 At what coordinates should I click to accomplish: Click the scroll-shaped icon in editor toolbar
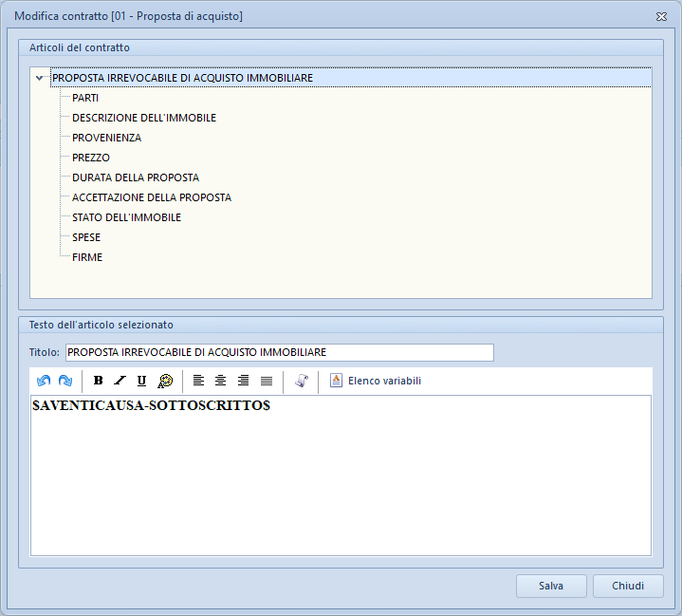[302, 381]
